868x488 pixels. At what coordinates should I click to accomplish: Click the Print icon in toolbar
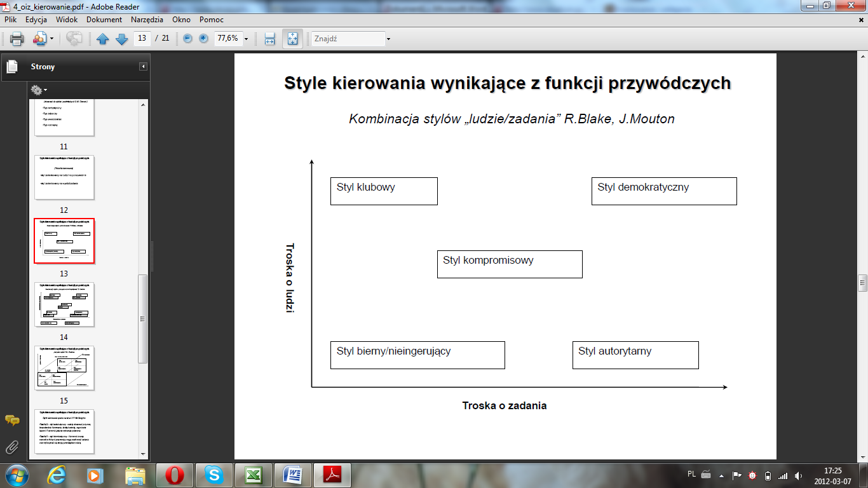pyautogui.click(x=17, y=39)
